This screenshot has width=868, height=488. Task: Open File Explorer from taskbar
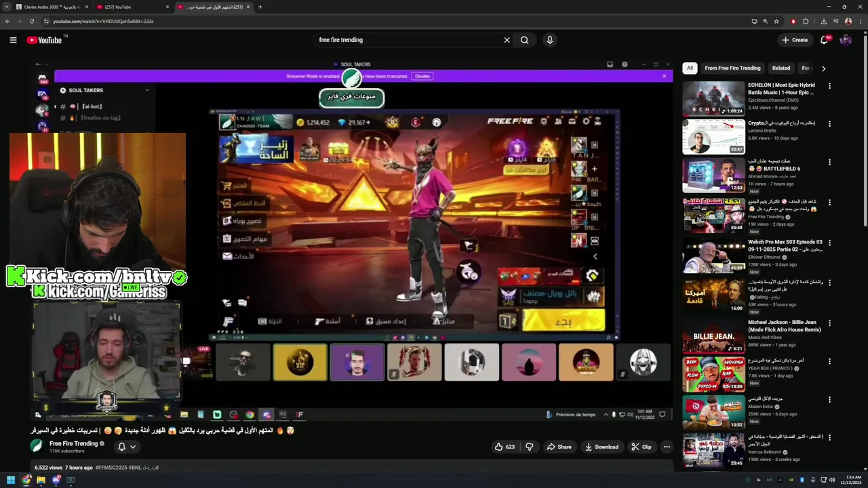pyautogui.click(x=41, y=480)
